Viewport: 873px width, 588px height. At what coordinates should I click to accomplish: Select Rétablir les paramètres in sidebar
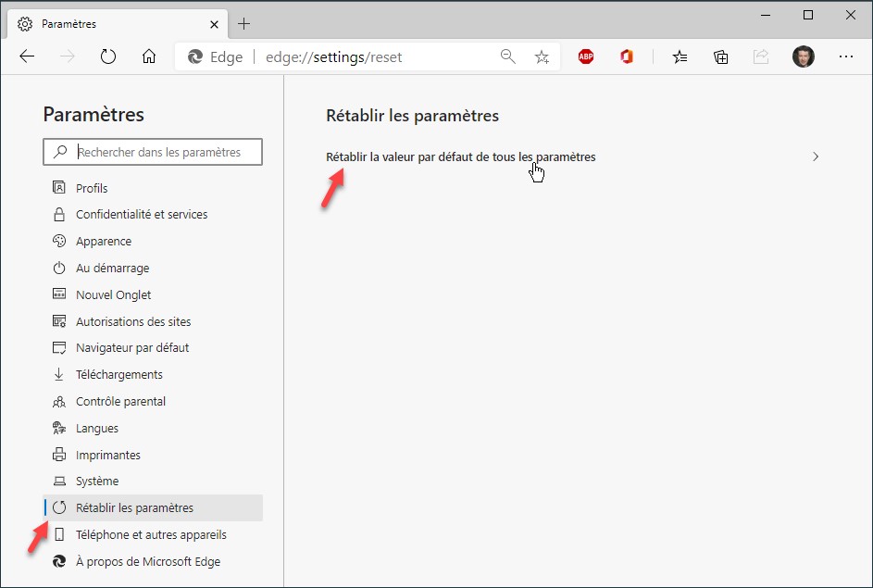tap(153, 507)
